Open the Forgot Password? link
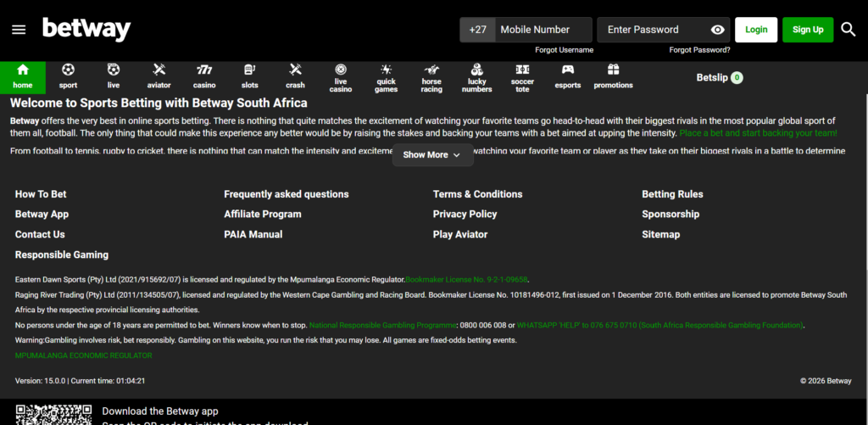This screenshot has height=425, width=868. (699, 50)
